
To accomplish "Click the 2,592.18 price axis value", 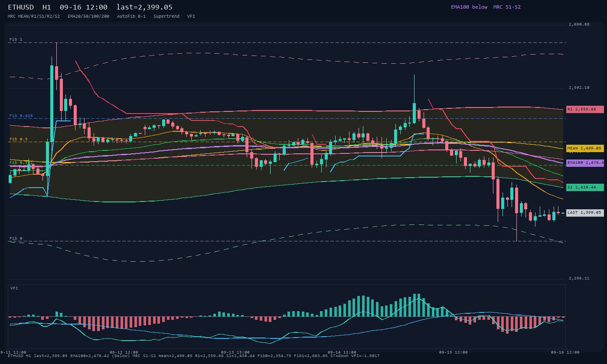I will [579, 88].
